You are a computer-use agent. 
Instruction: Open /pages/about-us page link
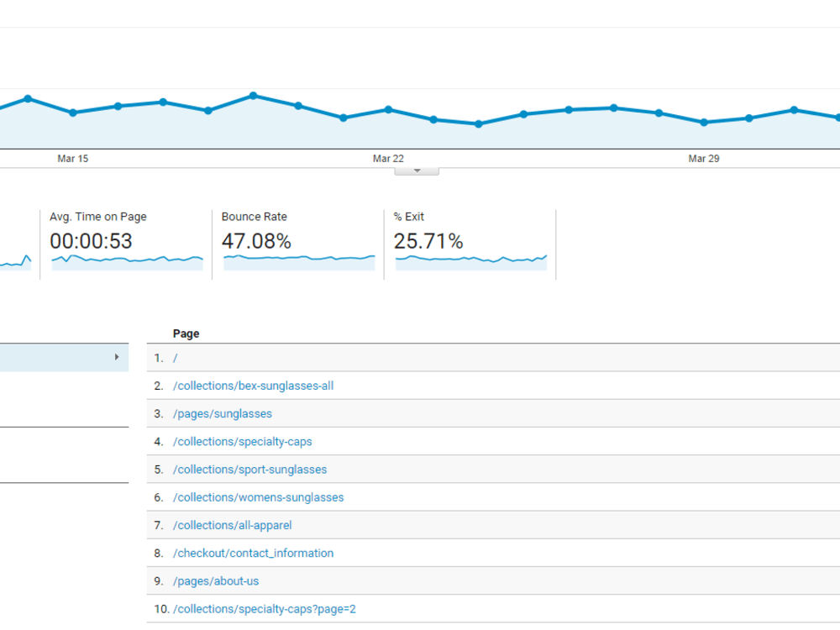(x=215, y=580)
